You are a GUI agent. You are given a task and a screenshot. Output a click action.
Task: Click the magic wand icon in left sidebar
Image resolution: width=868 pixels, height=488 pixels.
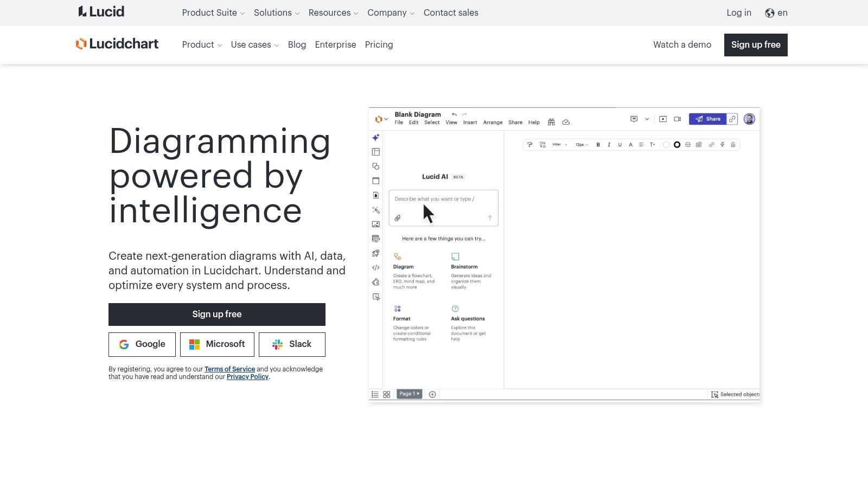pos(375,210)
